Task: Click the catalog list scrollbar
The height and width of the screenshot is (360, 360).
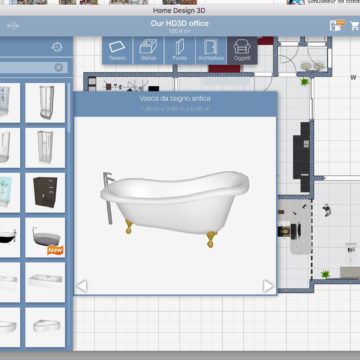Action: 69,108
